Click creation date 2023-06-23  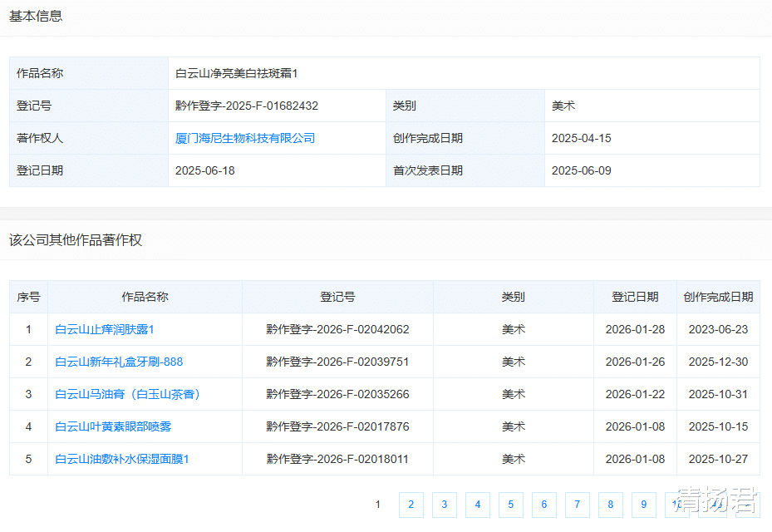pos(718,329)
